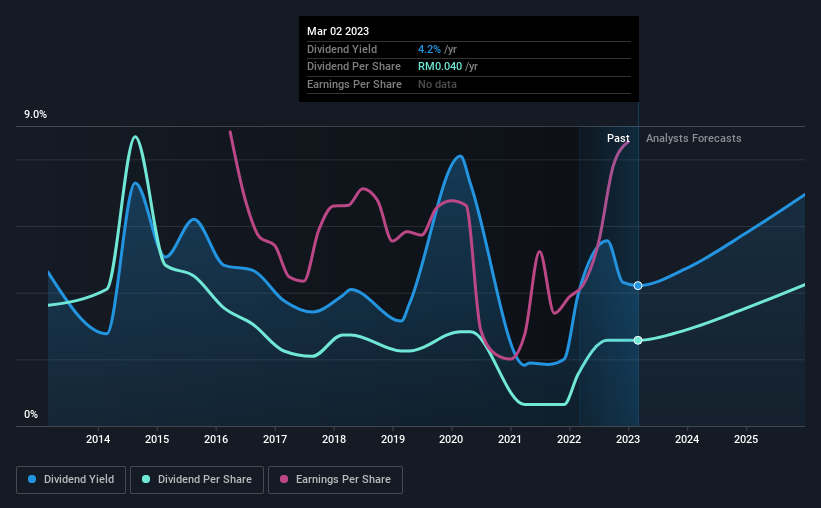Select the 2014 x-axis label
This screenshot has height=508, width=821.
(98, 439)
